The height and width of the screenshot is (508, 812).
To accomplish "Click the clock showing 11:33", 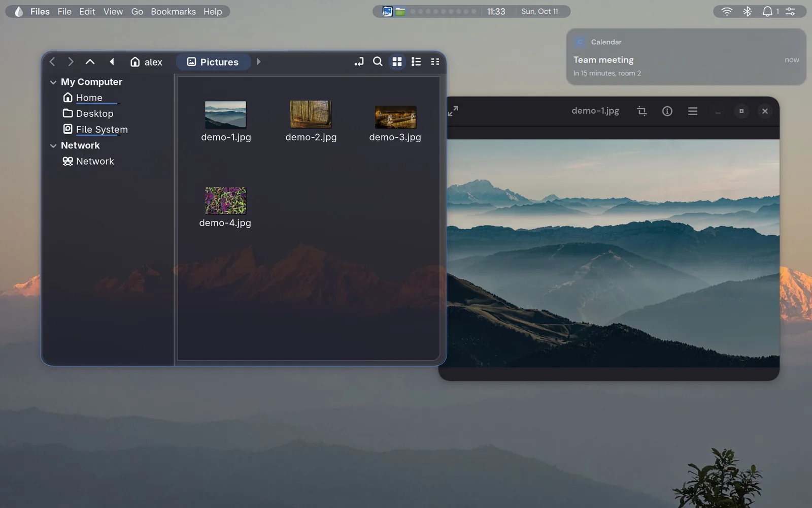I will point(496,12).
